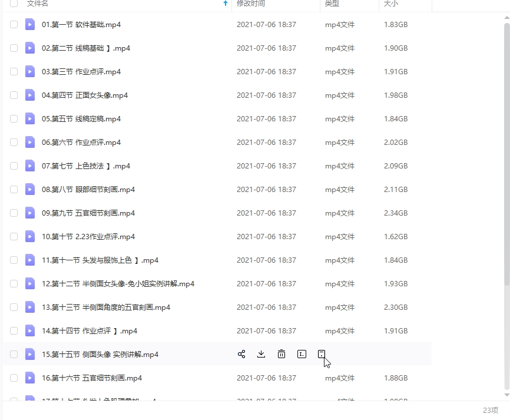510x420 pixels.
Task: Open file 09.第九节 五官细节刻画.mp4
Action: [x=88, y=213]
